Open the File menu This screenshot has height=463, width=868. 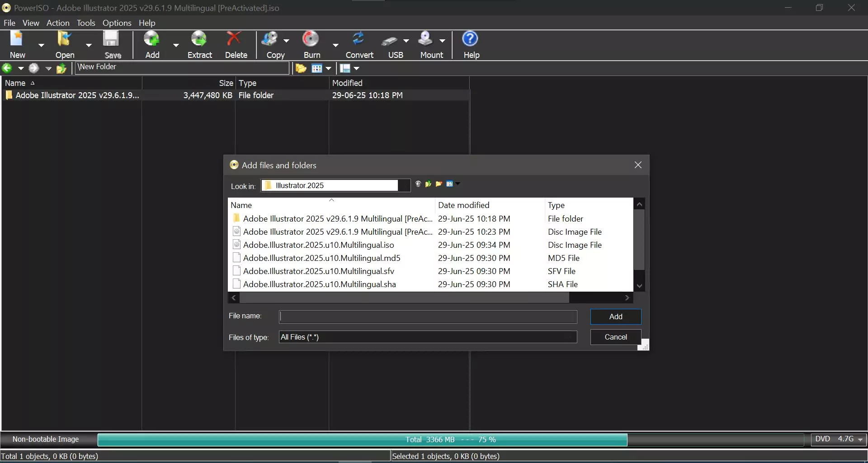(x=9, y=23)
